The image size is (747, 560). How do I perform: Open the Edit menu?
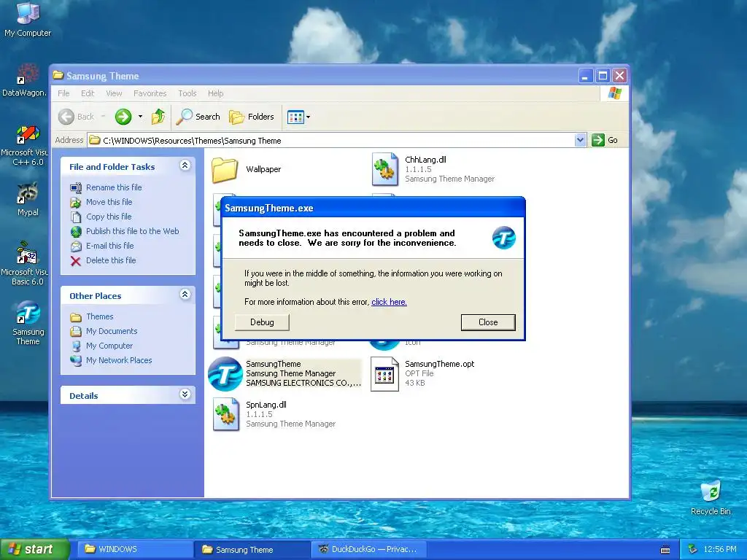click(88, 93)
